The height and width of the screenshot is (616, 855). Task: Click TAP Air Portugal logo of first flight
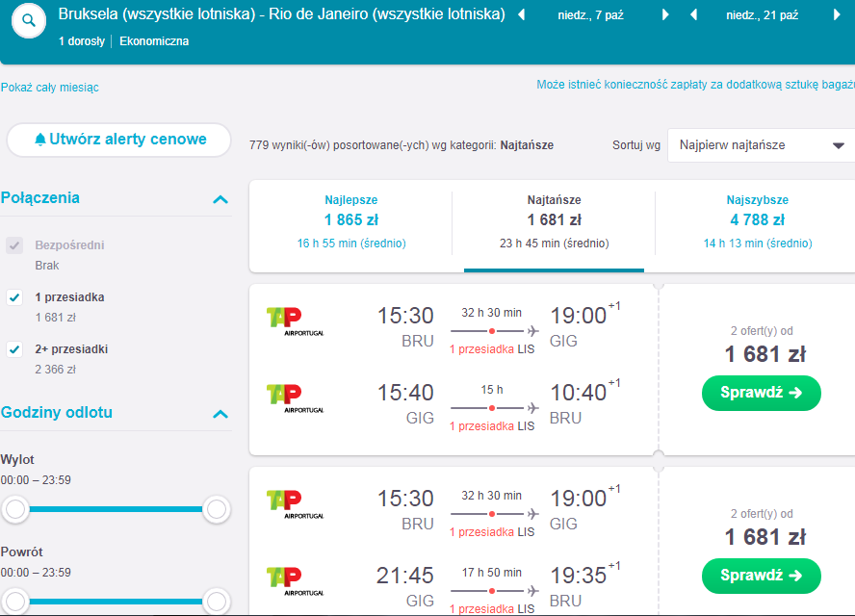click(x=295, y=321)
